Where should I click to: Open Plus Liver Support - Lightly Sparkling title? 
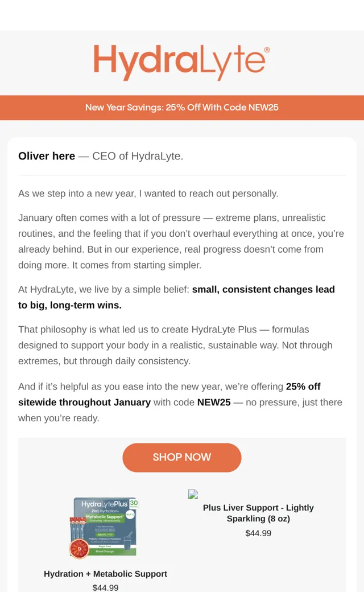258,513
